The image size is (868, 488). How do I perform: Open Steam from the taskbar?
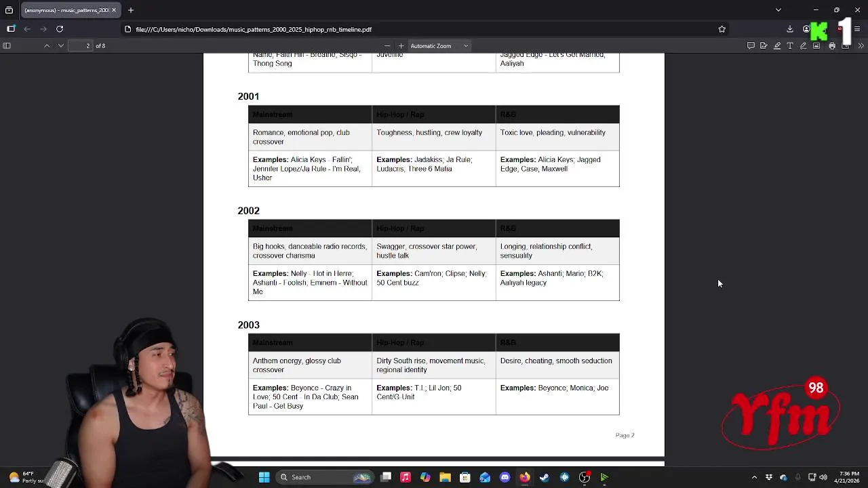click(545, 477)
